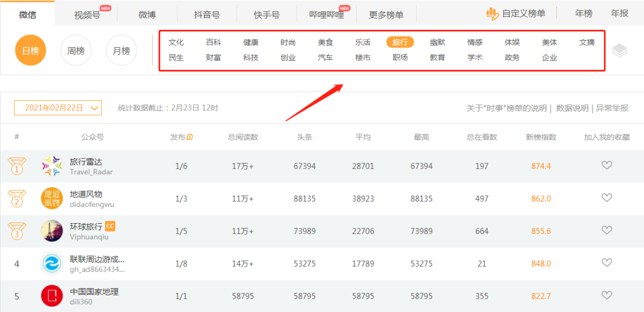This screenshot has width=644, height=312.
Task: Select the 美食 category filter
Action: pyautogui.click(x=325, y=42)
